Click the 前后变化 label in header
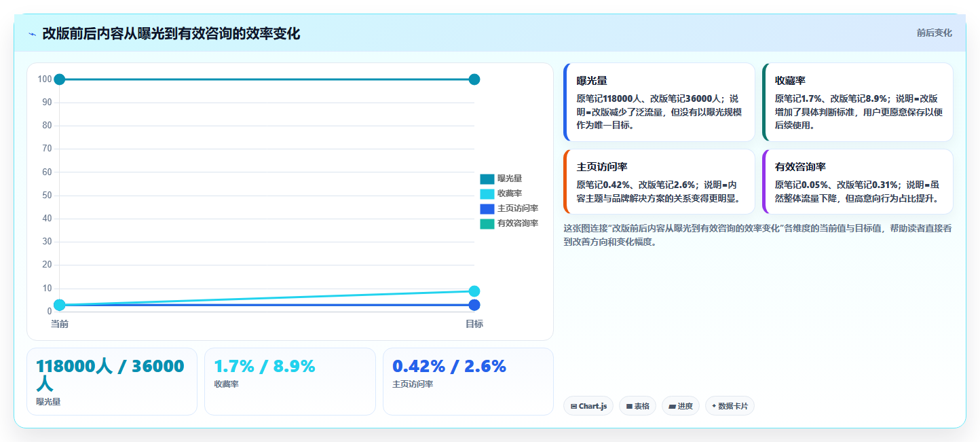Image resolution: width=980 pixels, height=442 pixels. tap(934, 33)
